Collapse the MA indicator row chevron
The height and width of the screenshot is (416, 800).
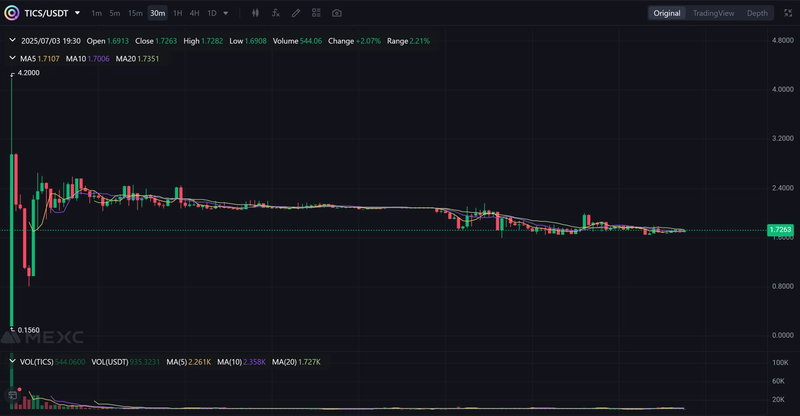(12, 58)
